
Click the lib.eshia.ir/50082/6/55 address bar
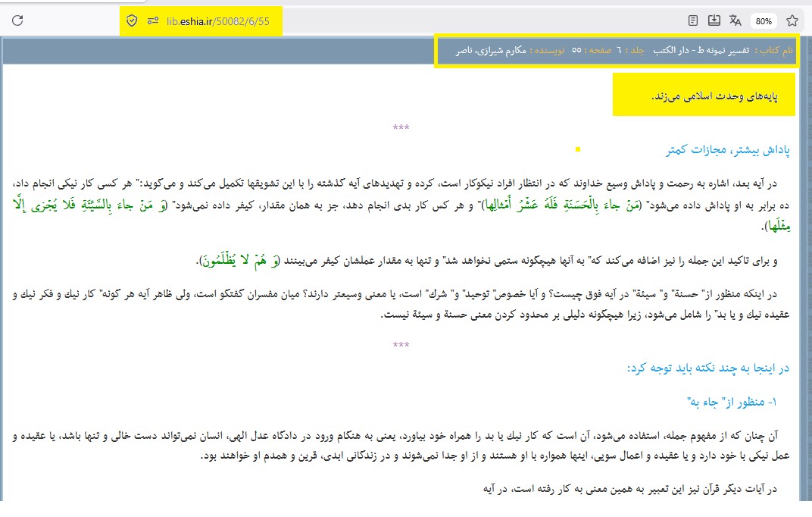(x=218, y=21)
